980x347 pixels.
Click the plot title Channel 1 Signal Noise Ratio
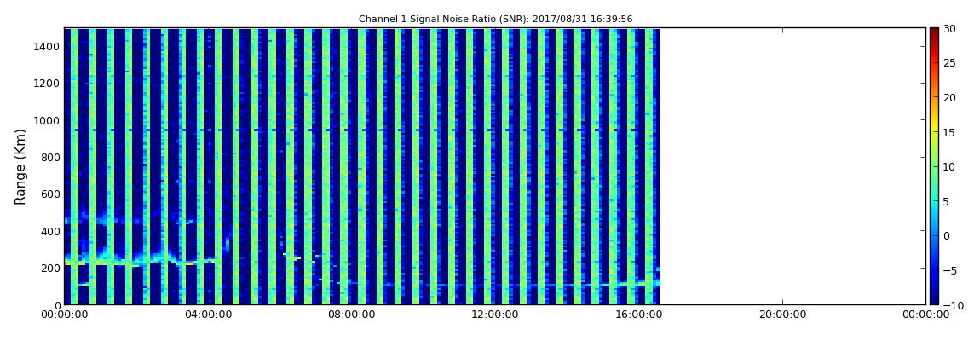click(x=495, y=20)
